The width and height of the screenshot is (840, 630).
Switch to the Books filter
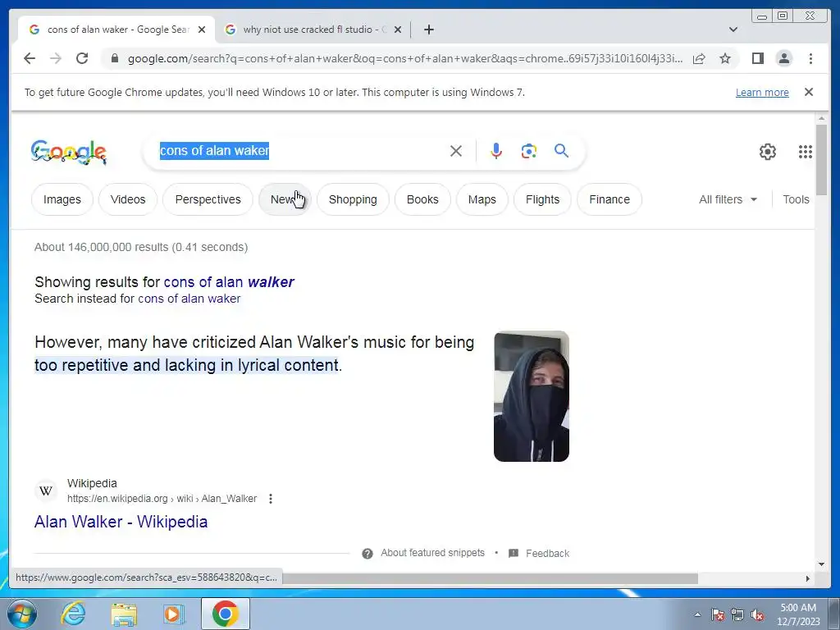coord(422,199)
